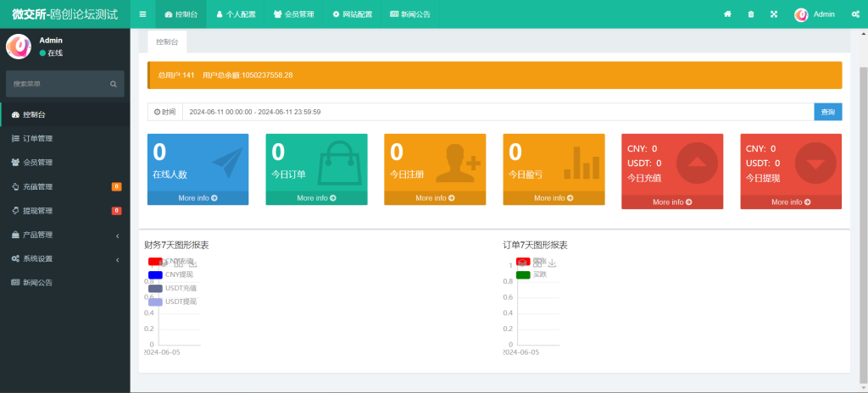
Task: Focus the 搜索菜单 search field
Action: [x=54, y=84]
